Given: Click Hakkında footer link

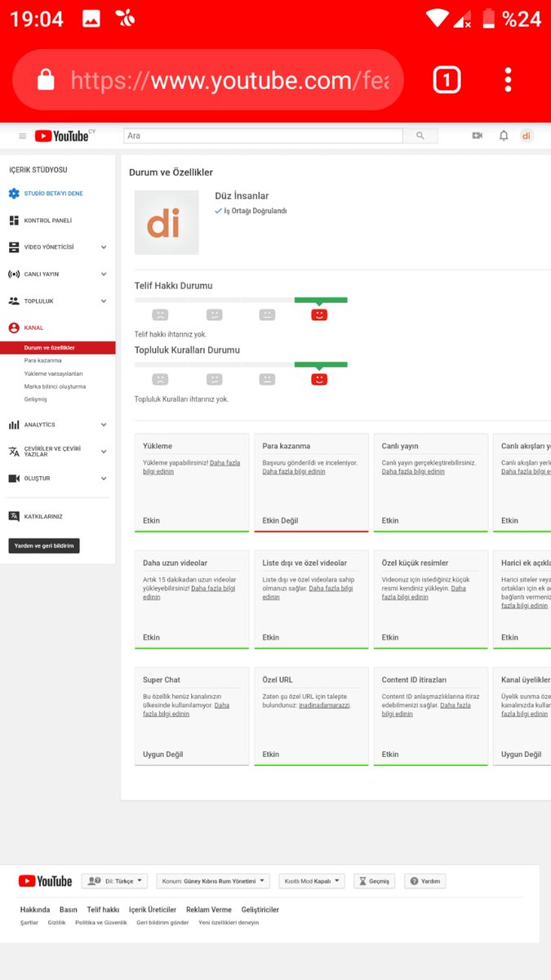Looking at the screenshot, I should click(x=35, y=910).
